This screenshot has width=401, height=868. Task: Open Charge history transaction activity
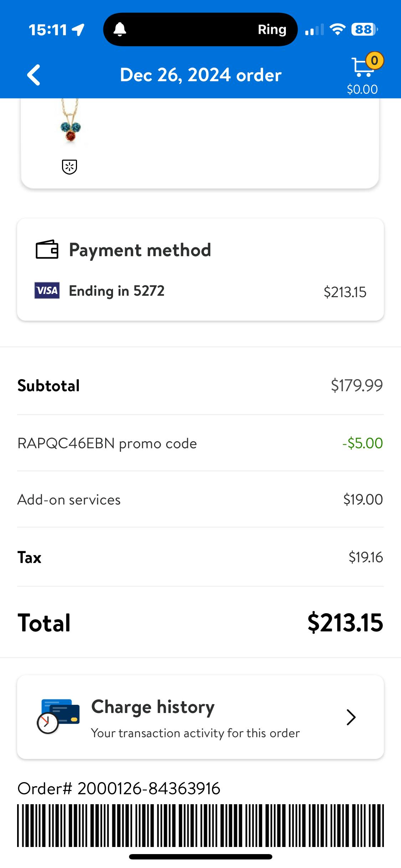click(x=195, y=717)
